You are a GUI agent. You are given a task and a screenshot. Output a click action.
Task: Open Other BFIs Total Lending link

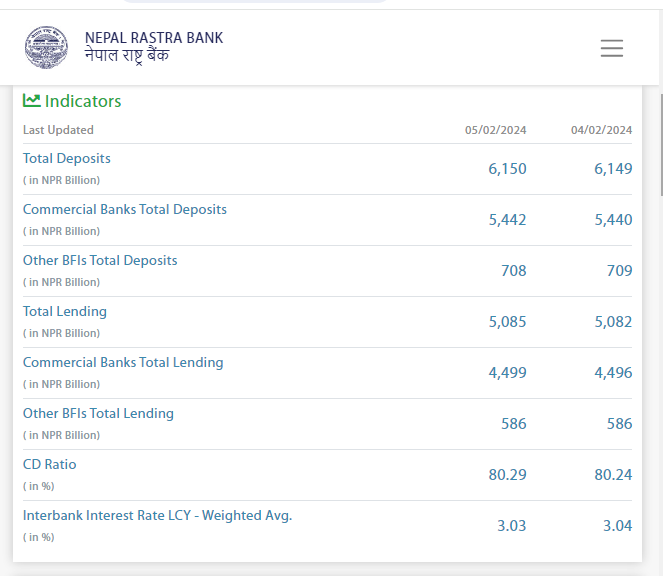(98, 413)
